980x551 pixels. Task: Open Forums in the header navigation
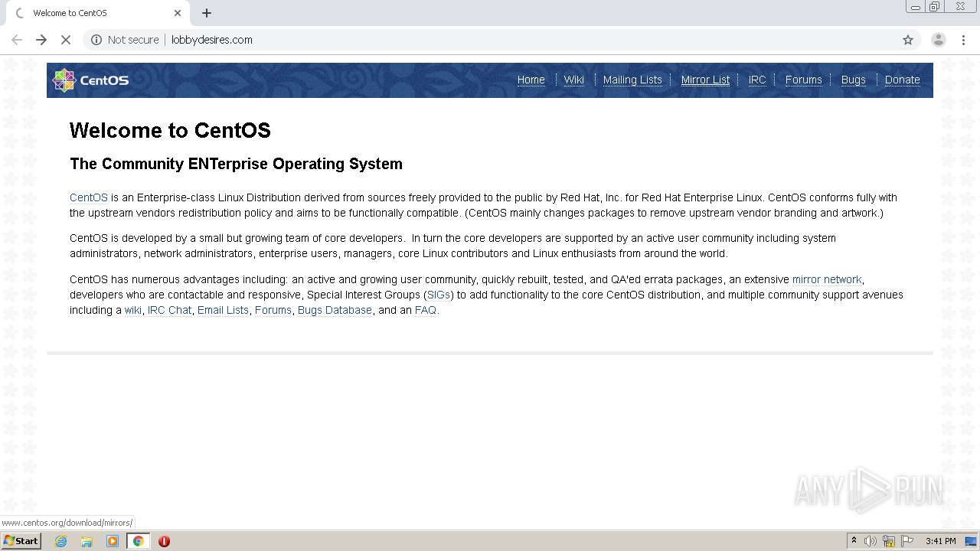803,80
